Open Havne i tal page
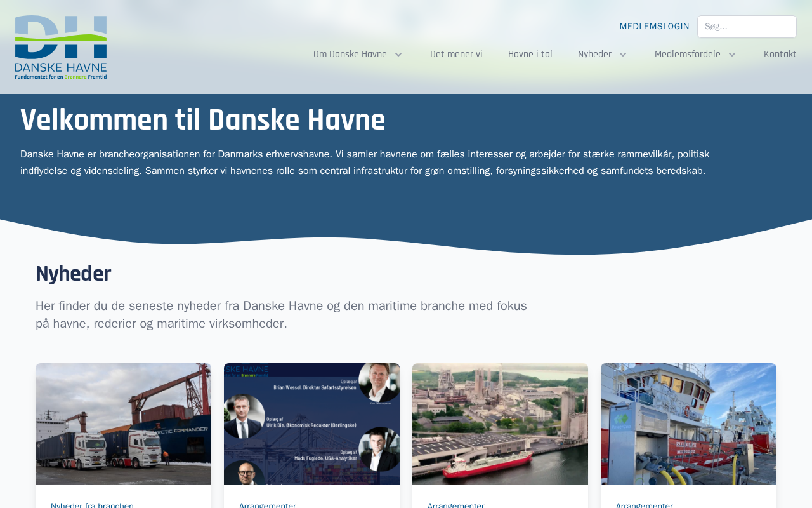The image size is (812, 508). (x=530, y=55)
